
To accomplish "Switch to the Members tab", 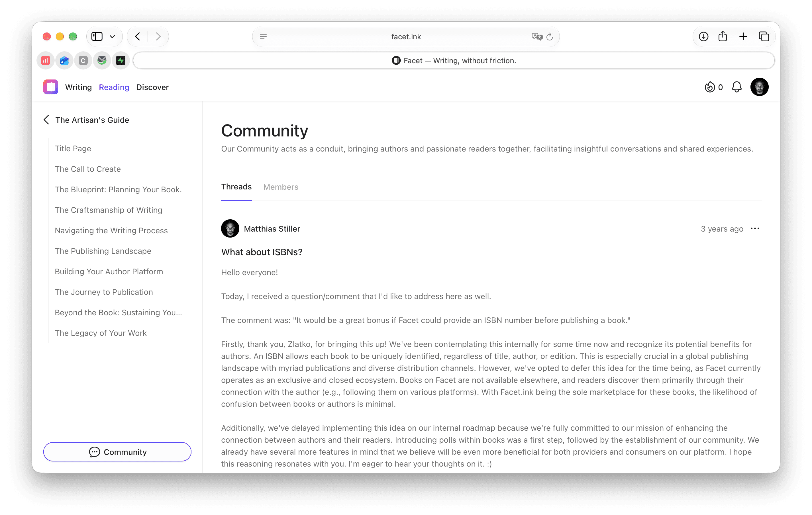I will 281,187.
